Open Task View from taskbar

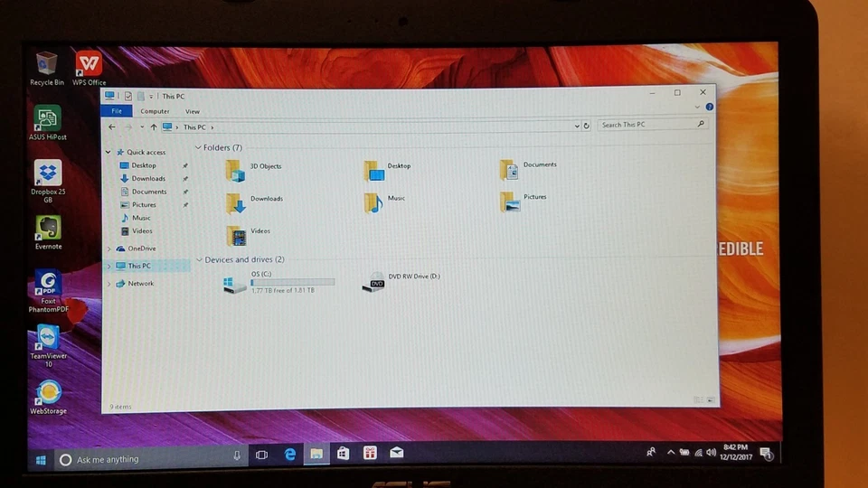point(262,455)
